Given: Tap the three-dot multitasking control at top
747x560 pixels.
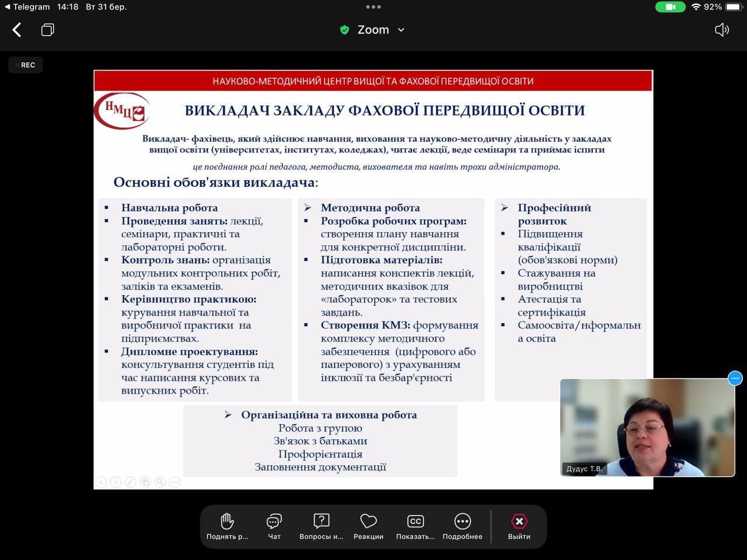Looking at the screenshot, I should click(373, 7).
